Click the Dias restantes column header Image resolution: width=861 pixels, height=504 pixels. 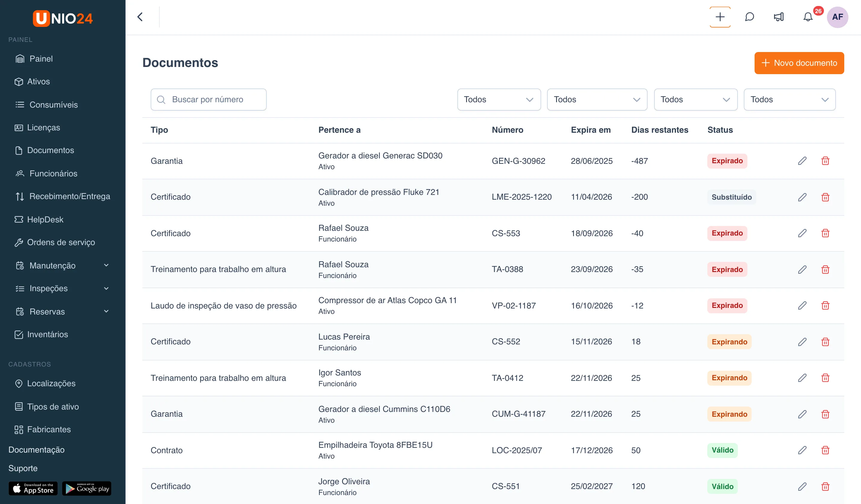pos(660,130)
